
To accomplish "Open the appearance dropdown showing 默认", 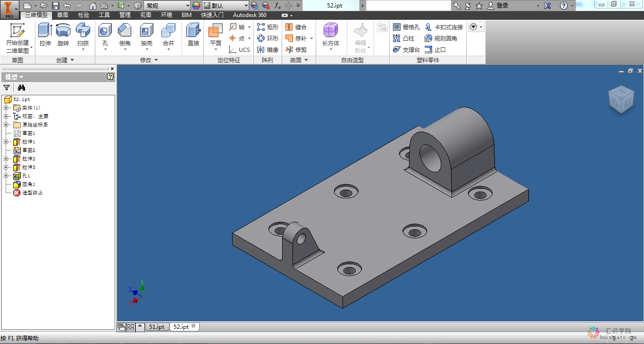I will pyautogui.click(x=226, y=6).
